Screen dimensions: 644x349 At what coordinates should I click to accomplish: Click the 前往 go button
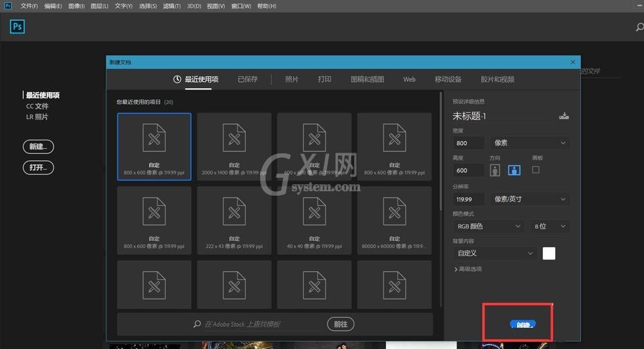pos(341,324)
